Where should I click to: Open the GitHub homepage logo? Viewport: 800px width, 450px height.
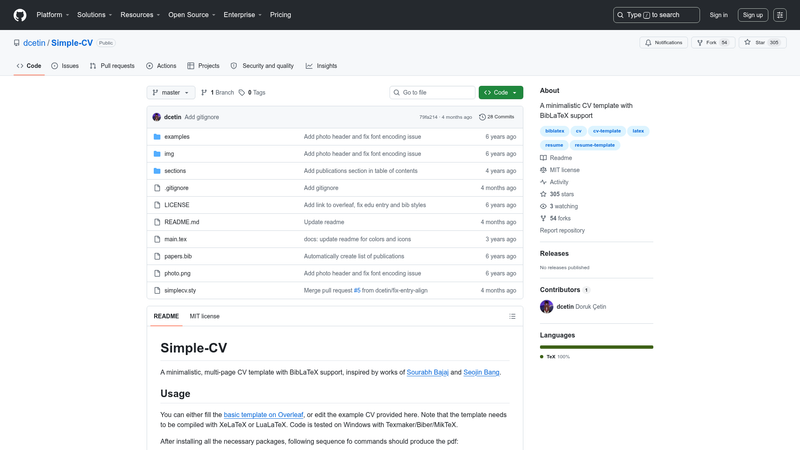(20, 15)
